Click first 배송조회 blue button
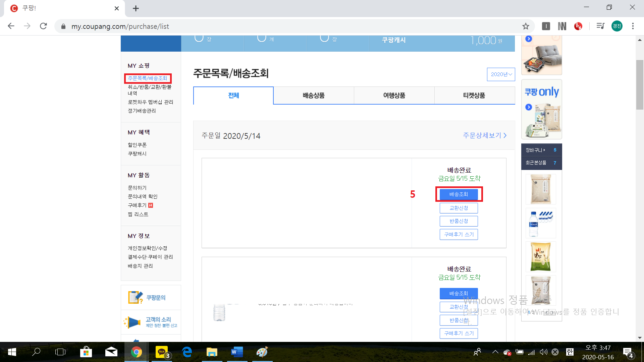Image resolution: width=644 pixels, height=362 pixels. 459,194
